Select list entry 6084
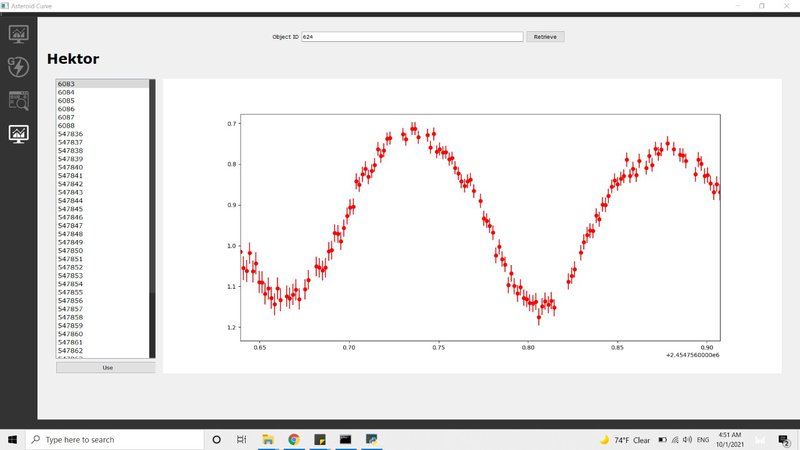 click(x=103, y=92)
